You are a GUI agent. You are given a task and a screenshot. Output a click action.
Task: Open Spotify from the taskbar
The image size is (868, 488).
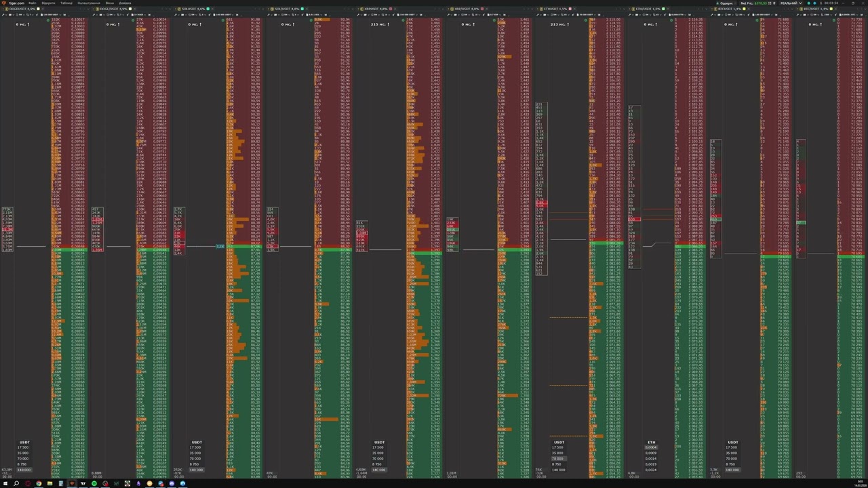(x=94, y=483)
